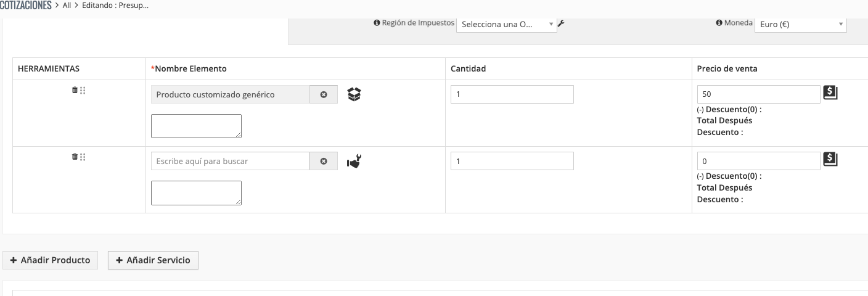
Task: Expand the Región de Impuestos dropdown
Action: [506, 25]
